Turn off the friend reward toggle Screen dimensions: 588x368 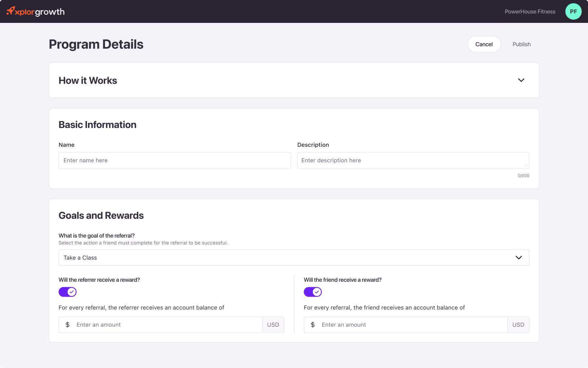(x=313, y=292)
